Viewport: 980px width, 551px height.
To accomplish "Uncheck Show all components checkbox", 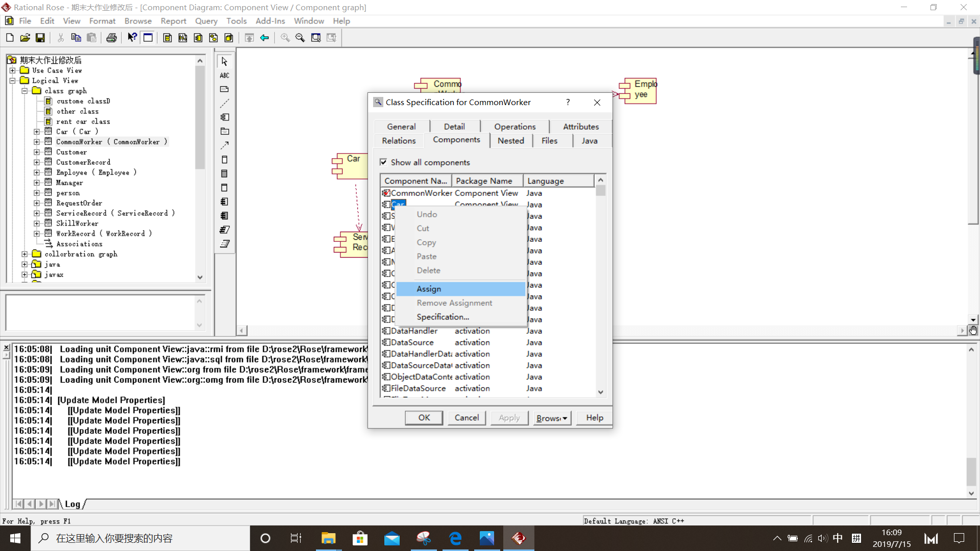I will pyautogui.click(x=383, y=162).
